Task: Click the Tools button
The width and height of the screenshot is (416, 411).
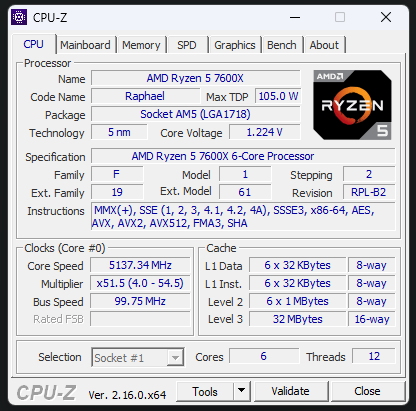Action: (x=205, y=391)
